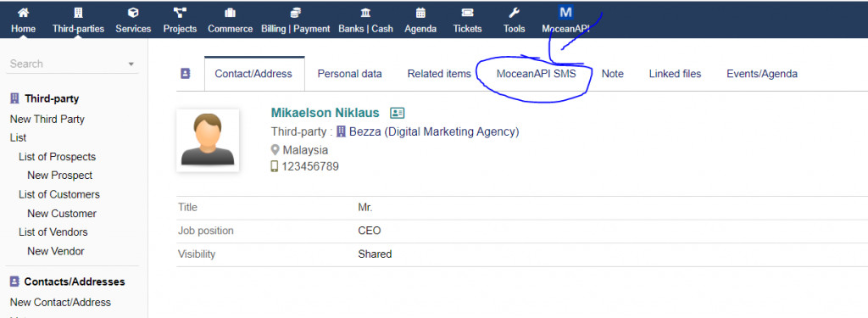Click New Vendor in sidebar

[x=56, y=251]
